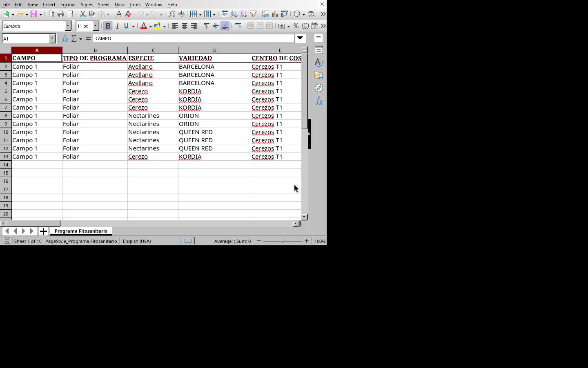Toggle the AutoFilter funnel

[253, 14]
